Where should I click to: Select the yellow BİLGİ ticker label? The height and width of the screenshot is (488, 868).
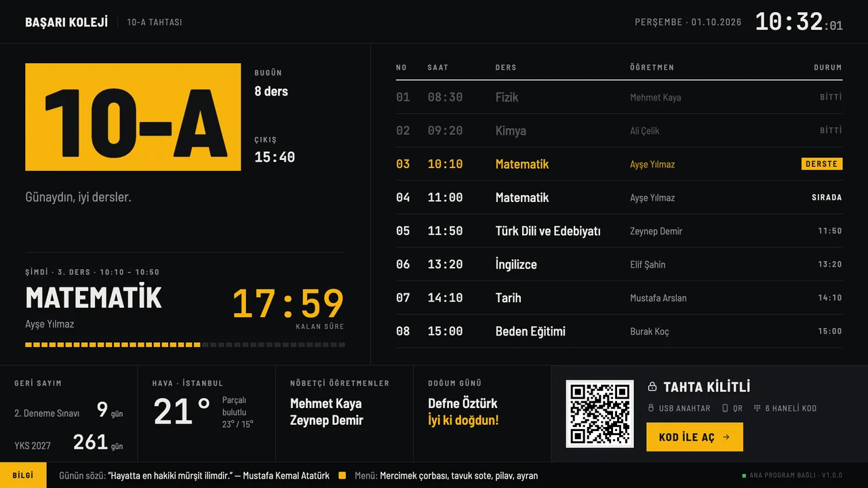(23, 475)
